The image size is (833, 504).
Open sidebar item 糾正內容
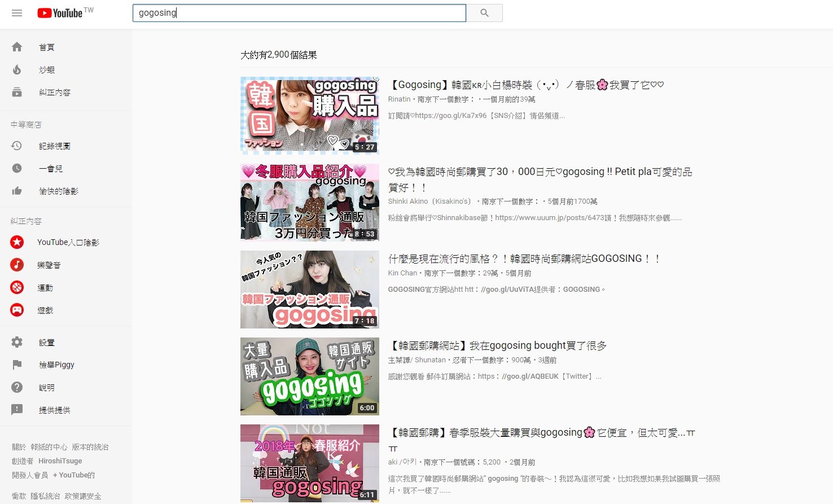(65, 92)
